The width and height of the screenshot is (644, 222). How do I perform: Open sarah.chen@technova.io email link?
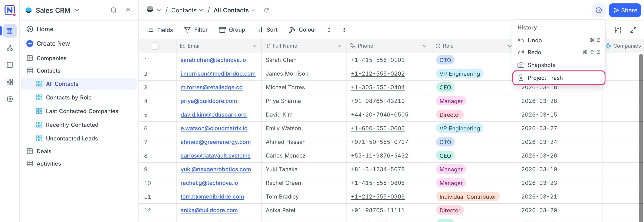pyautogui.click(x=213, y=60)
